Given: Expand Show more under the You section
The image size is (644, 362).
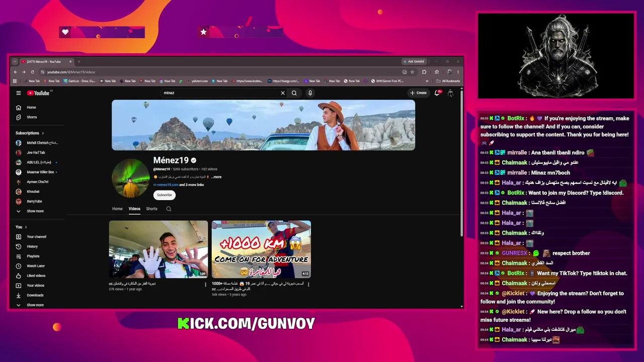Looking at the screenshot, I should pyautogui.click(x=38, y=305).
